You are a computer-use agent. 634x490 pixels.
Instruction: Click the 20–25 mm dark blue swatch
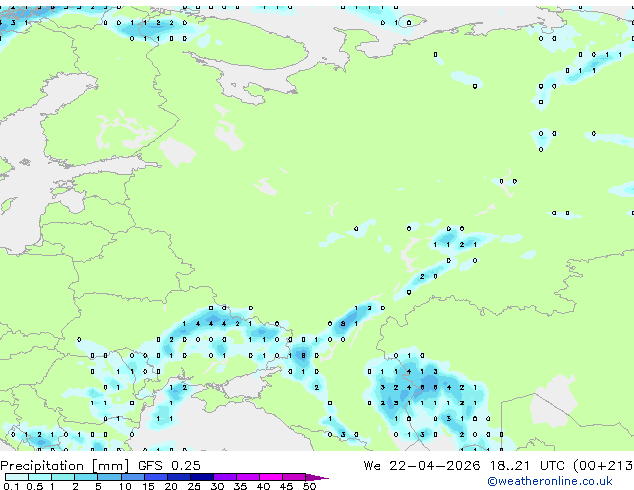pyautogui.click(x=179, y=477)
